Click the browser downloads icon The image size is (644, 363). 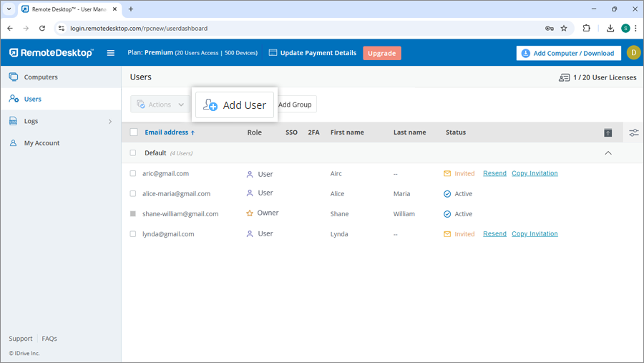610,28
